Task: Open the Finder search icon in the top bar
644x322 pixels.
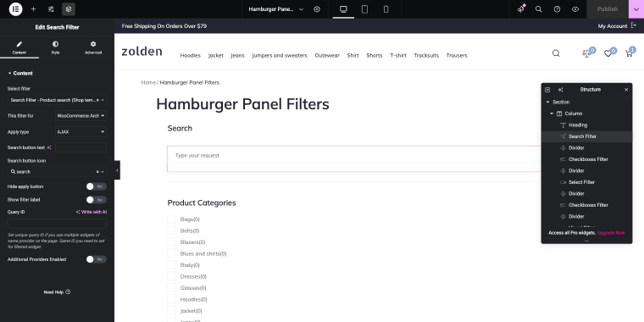Action: [538, 9]
